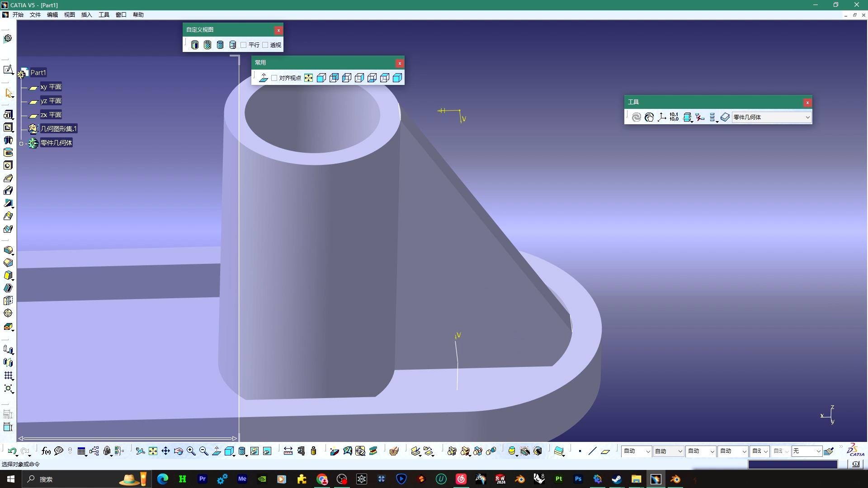868x488 pixels.
Task: Open the 窗口 menu
Action: 121,14
